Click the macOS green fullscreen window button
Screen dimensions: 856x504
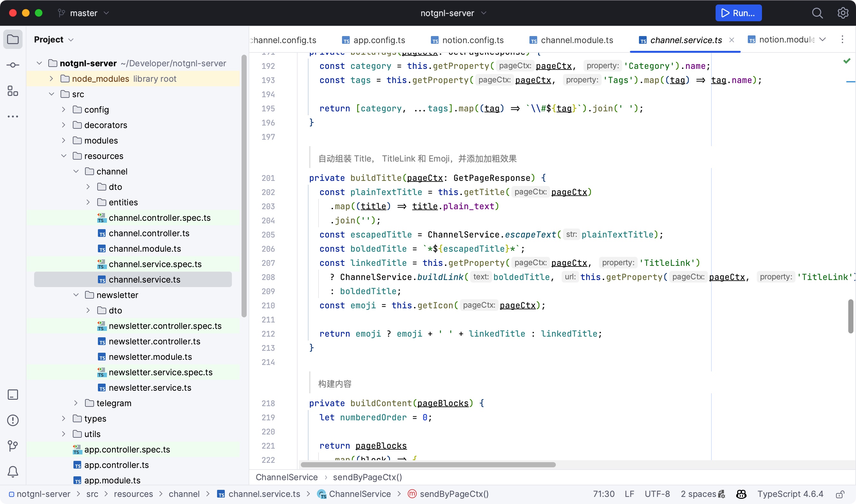tap(39, 13)
